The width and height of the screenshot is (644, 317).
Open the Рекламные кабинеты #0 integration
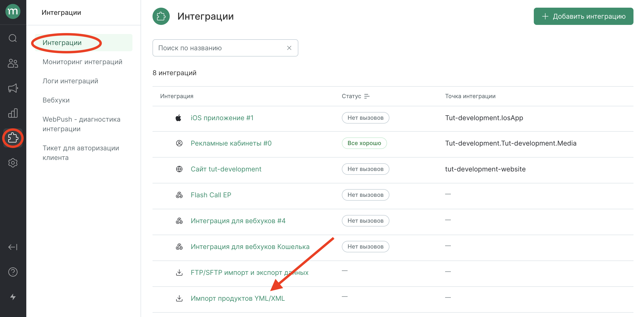click(x=231, y=143)
